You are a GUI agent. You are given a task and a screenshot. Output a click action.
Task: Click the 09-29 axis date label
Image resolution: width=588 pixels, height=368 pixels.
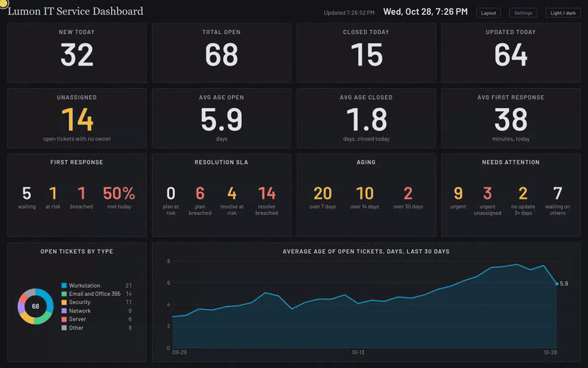coord(179,353)
